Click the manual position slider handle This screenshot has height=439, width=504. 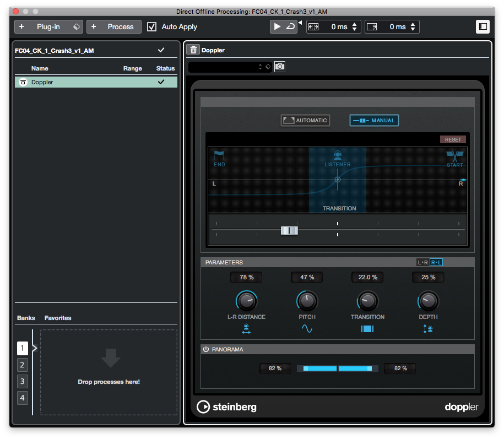click(289, 230)
